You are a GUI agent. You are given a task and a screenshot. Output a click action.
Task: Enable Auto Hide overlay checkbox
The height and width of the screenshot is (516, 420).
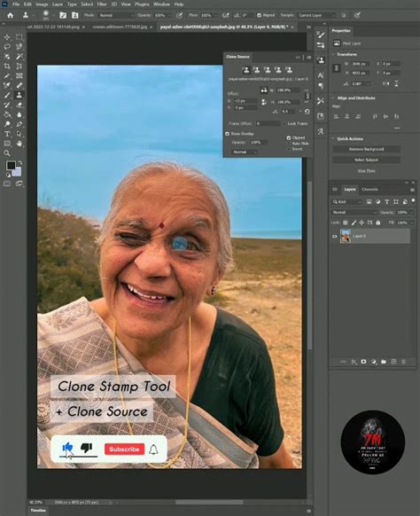[x=289, y=144]
